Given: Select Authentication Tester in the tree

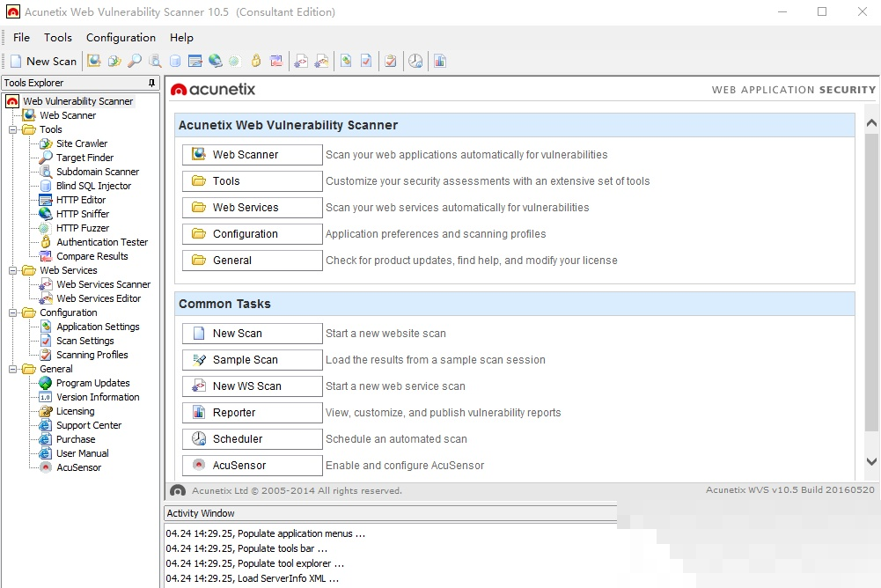Looking at the screenshot, I should tap(102, 242).
